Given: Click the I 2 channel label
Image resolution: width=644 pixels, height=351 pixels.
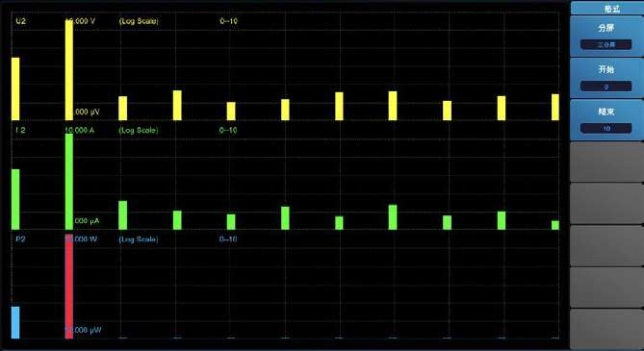Looking at the screenshot, I should (x=20, y=130).
